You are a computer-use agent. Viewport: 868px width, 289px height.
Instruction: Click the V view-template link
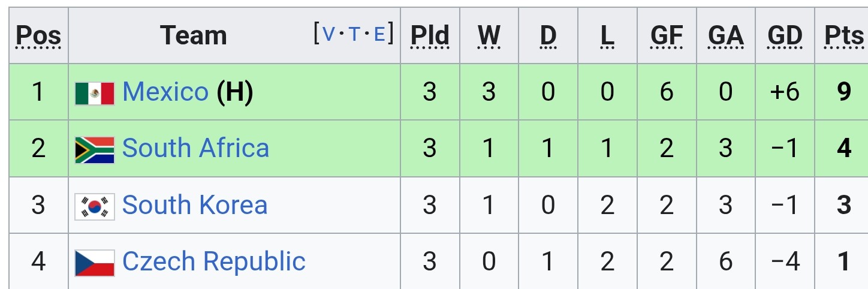(329, 34)
